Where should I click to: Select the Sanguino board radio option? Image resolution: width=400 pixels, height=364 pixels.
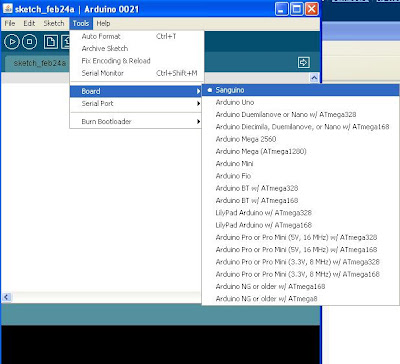(301, 90)
